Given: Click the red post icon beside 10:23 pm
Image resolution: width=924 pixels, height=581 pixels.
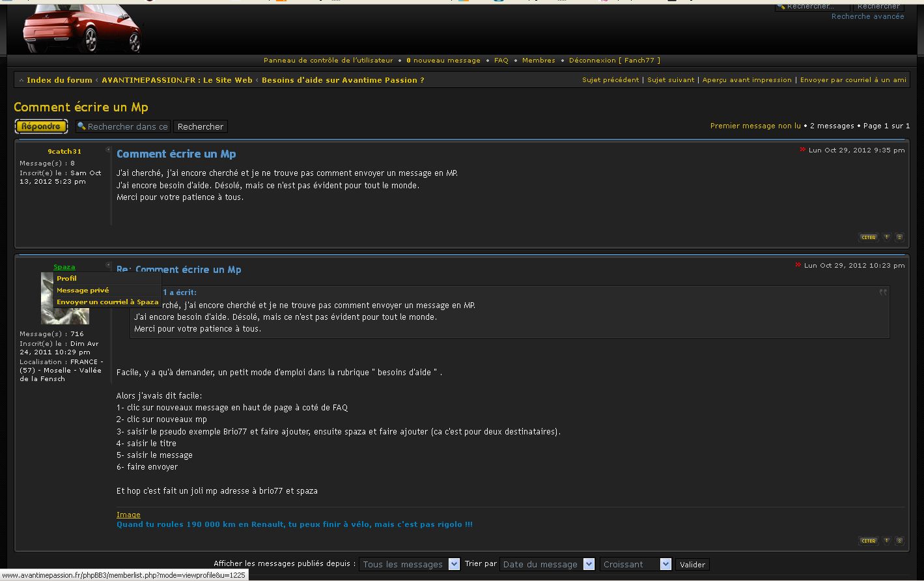Looking at the screenshot, I should [x=798, y=265].
